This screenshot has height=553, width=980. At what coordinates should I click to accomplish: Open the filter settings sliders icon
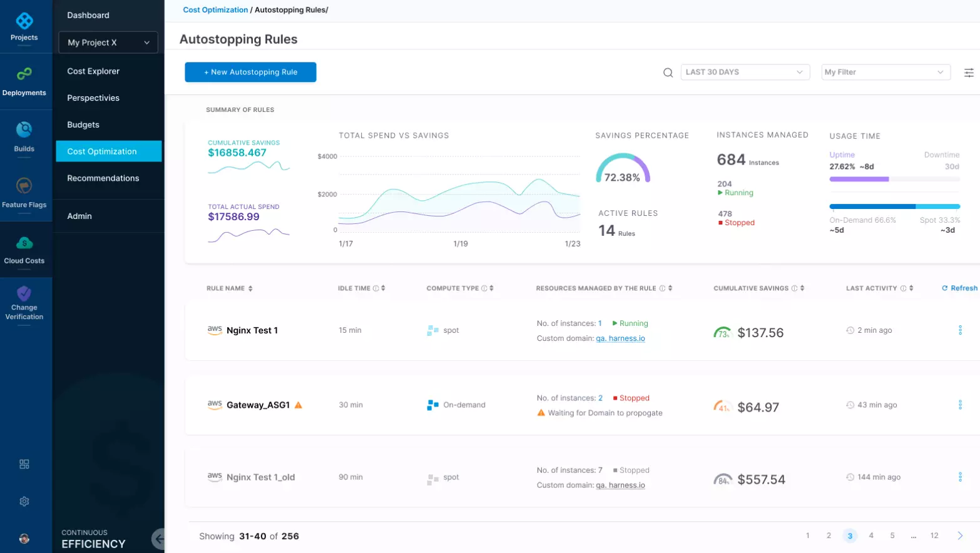(x=969, y=73)
